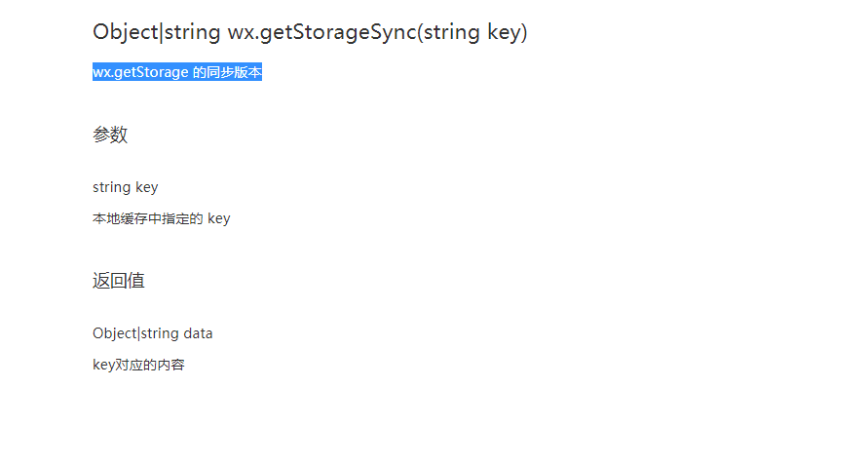The width and height of the screenshot is (868, 465).
Task: Click "string" in the parameter line under 参数
Action: click(111, 187)
